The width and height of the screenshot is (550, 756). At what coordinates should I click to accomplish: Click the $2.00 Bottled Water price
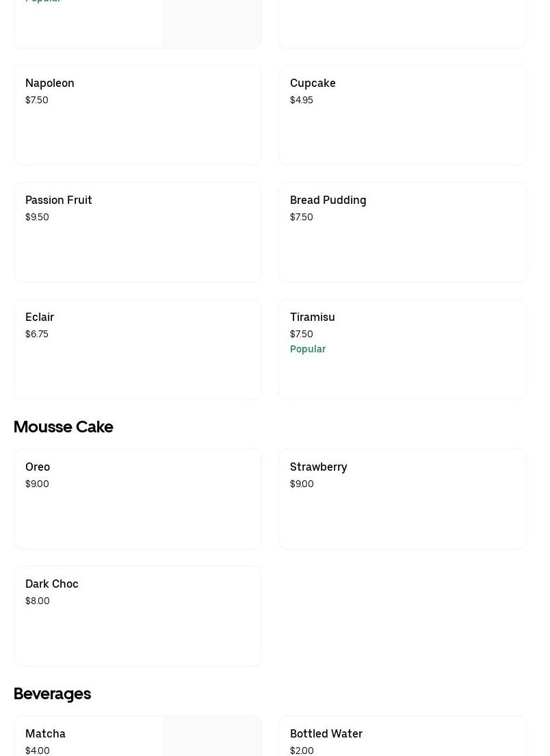click(x=302, y=751)
